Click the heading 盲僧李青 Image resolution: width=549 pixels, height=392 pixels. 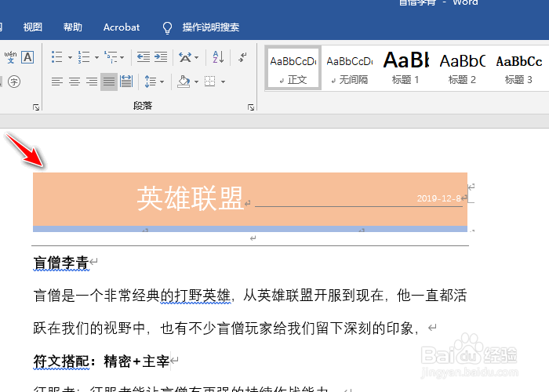click(x=61, y=263)
